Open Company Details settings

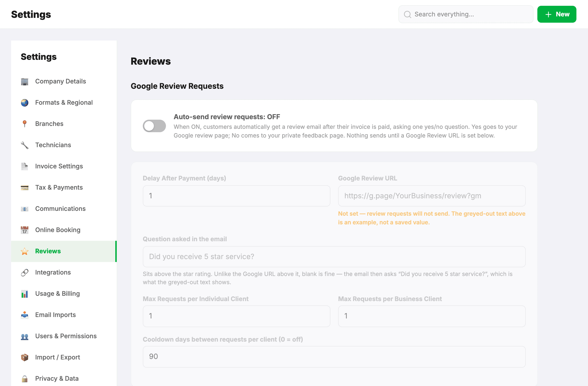pos(64,82)
